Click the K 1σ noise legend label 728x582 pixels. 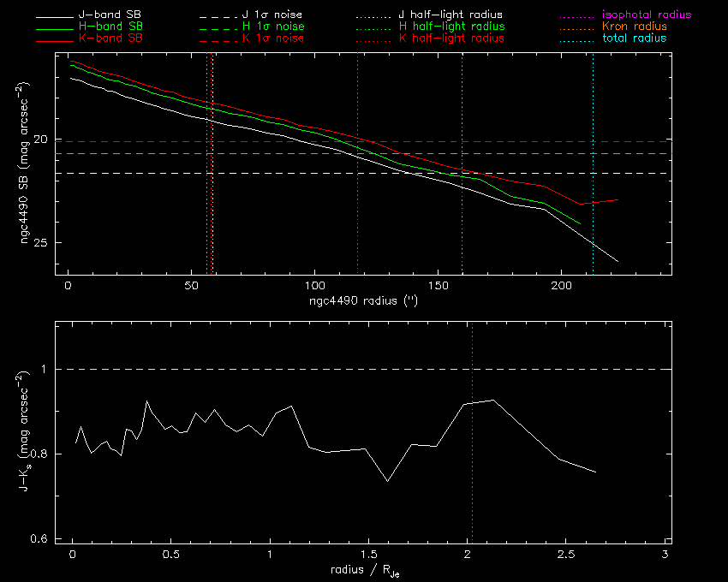272,39
